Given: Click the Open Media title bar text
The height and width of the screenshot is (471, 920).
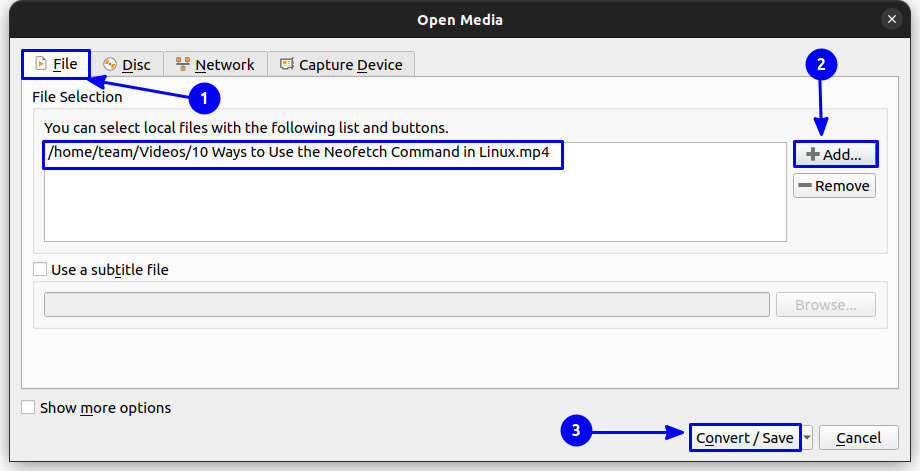Looking at the screenshot, I should point(460,19).
